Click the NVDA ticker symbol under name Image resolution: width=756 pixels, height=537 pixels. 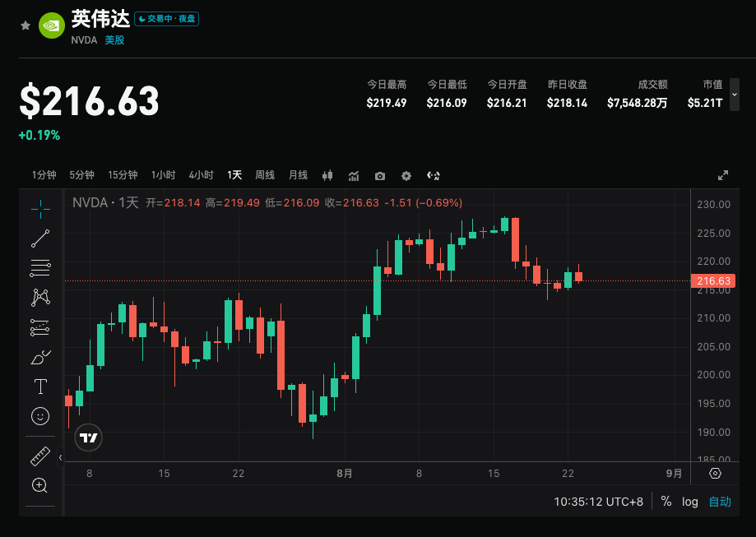point(85,40)
